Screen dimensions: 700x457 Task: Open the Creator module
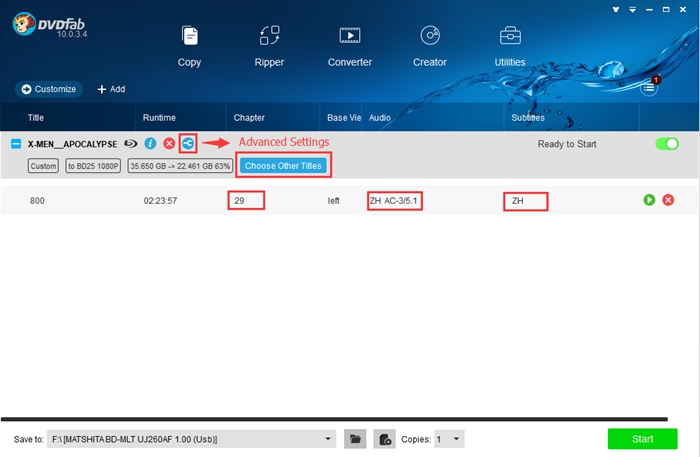click(429, 46)
